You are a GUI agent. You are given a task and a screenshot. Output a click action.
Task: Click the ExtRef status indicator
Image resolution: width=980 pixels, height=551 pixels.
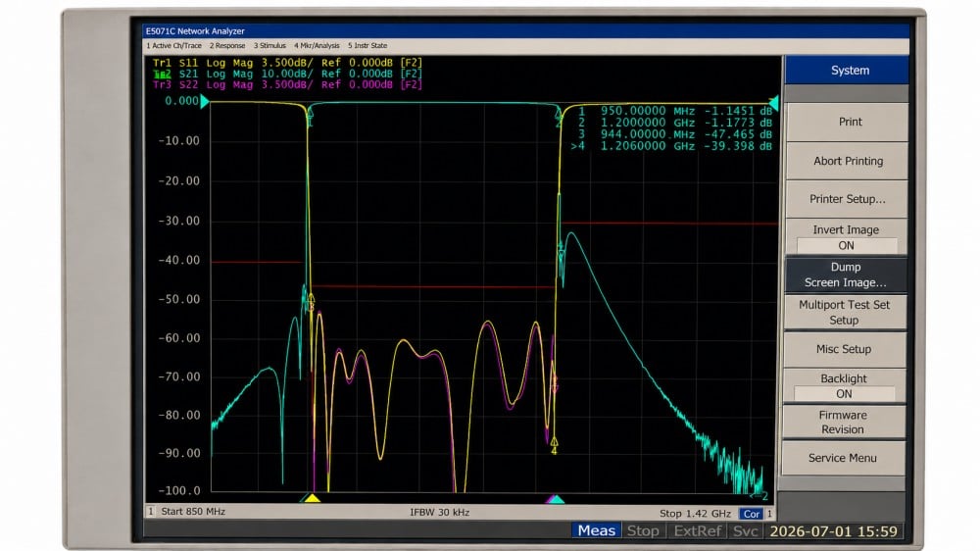coord(697,531)
